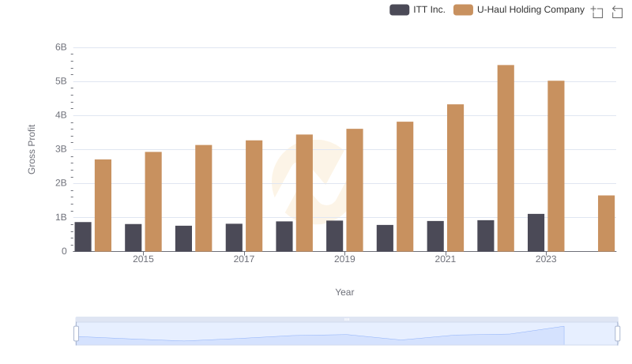
Task: Hide the U-Haul Holding Company series label
Action: (530, 9)
